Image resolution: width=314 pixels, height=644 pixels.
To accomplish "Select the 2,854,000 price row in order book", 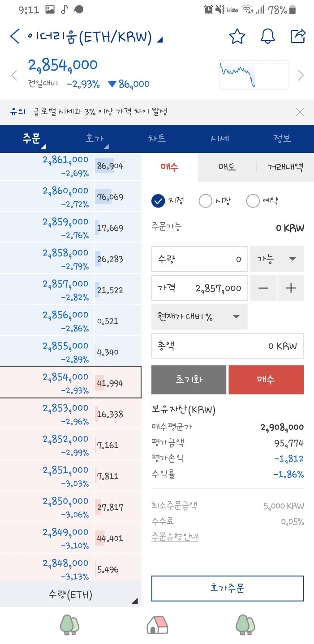I will 70,382.
